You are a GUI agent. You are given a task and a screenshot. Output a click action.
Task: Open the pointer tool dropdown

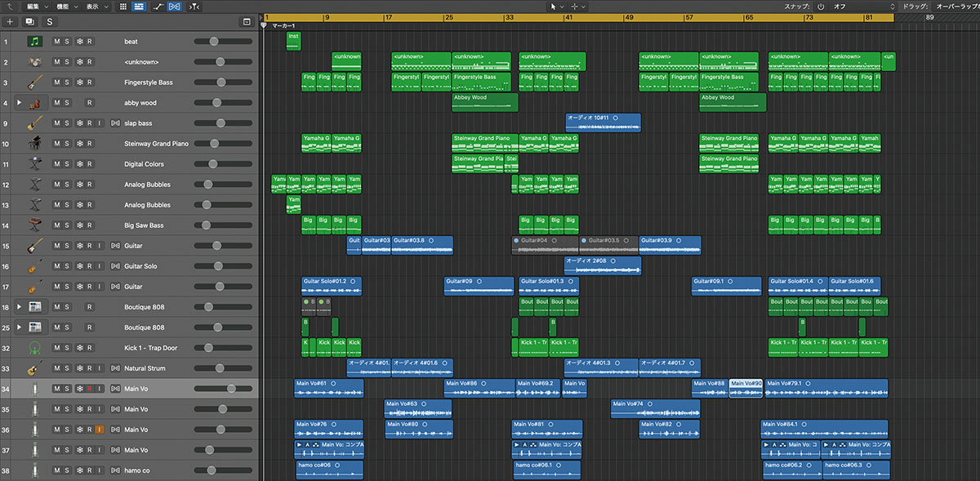[x=557, y=6]
